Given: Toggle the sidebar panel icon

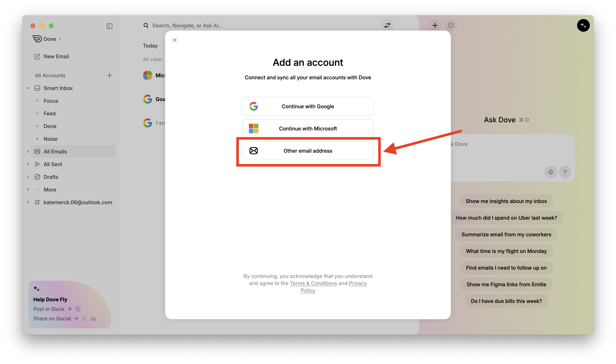Looking at the screenshot, I should 110,26.
